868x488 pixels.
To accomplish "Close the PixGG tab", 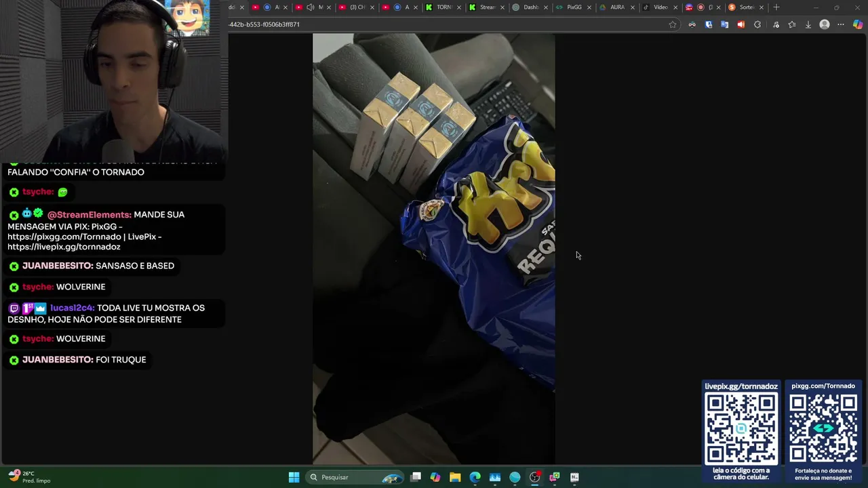I will click(589, 7).
